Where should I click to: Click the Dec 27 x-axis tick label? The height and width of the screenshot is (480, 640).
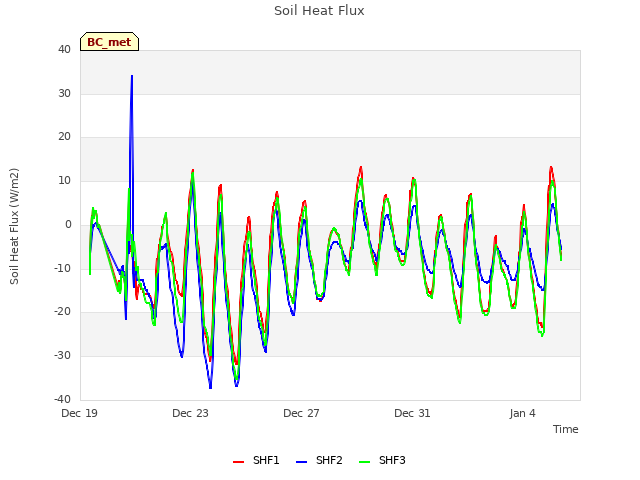tap(301, 413)
